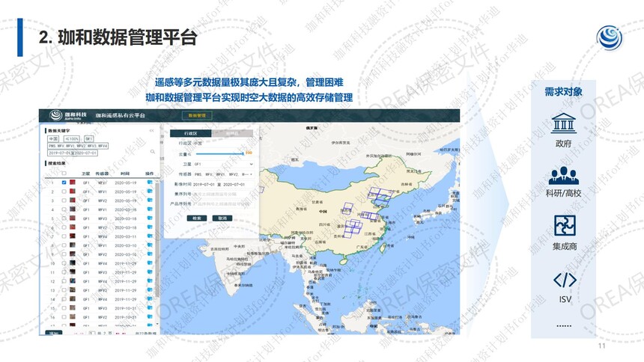This screenshot has width=644, height=362.
Task: Click the 取消 cancel button
Action: click(222, 218)
